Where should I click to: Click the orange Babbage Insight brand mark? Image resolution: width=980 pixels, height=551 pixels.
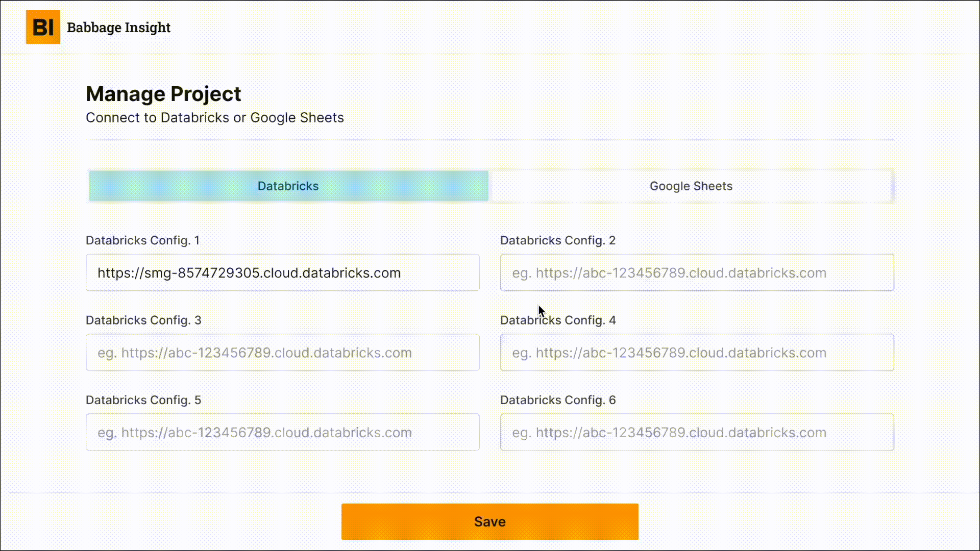point(43,28)
